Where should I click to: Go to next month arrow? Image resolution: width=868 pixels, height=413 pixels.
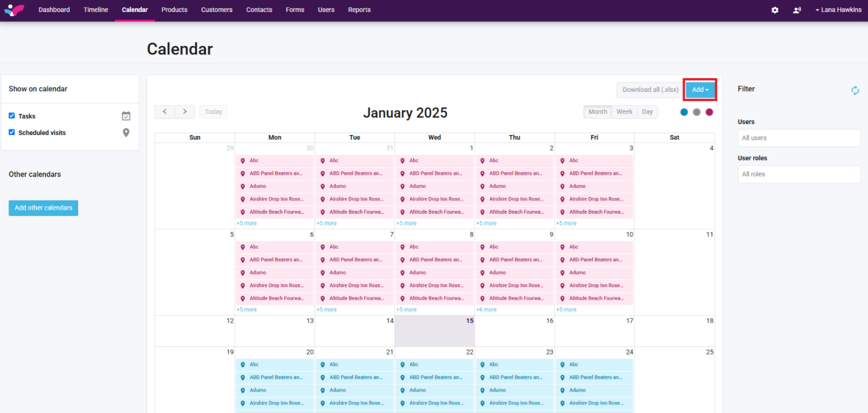tap(185, 111)
